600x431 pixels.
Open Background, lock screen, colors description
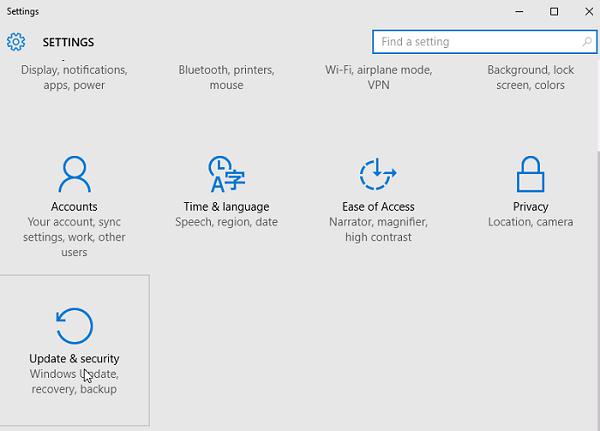[x=530, y=77]
